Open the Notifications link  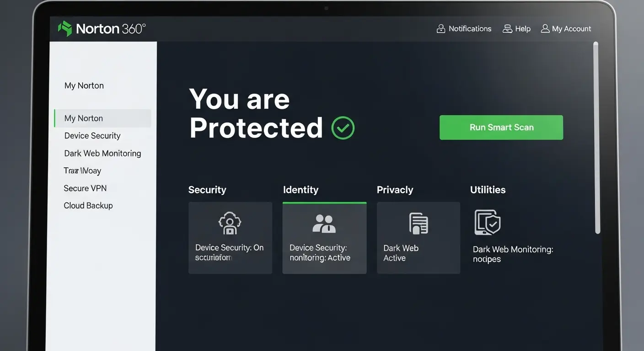[x=470, y=29]
